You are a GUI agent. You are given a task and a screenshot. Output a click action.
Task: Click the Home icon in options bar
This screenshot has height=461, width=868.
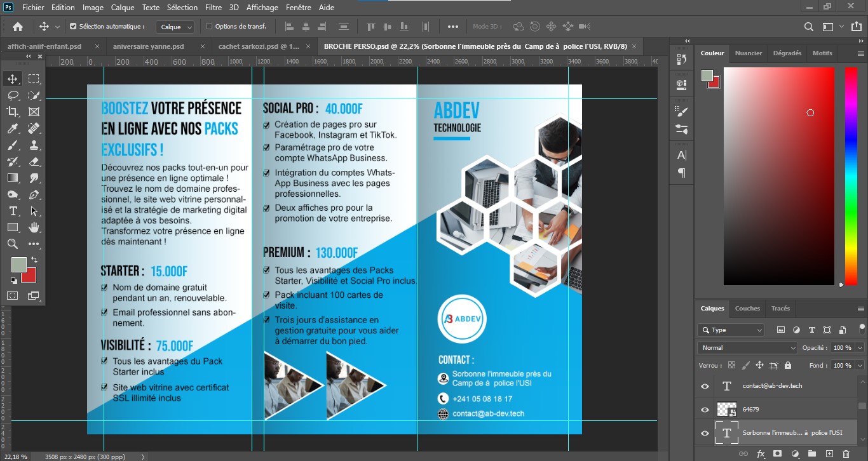pyautogui.click(x=18, y=27)
